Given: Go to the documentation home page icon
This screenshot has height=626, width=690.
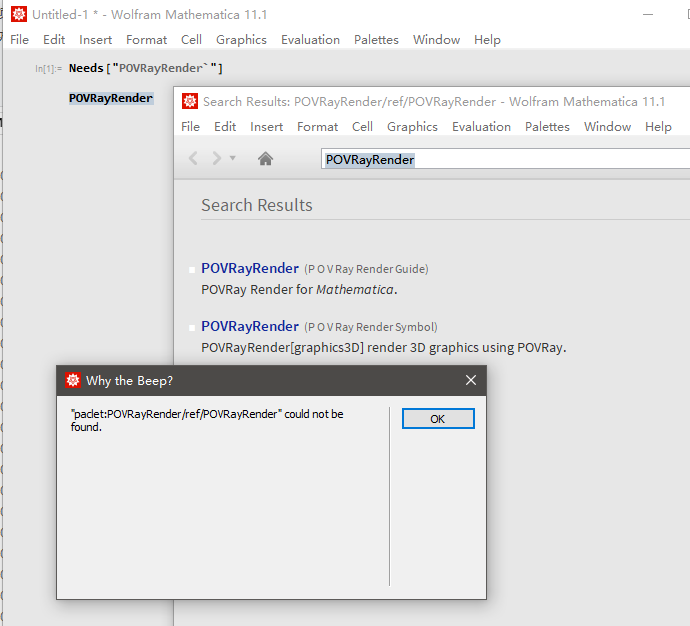Looking at the screenshot, I should click(265, 158).
